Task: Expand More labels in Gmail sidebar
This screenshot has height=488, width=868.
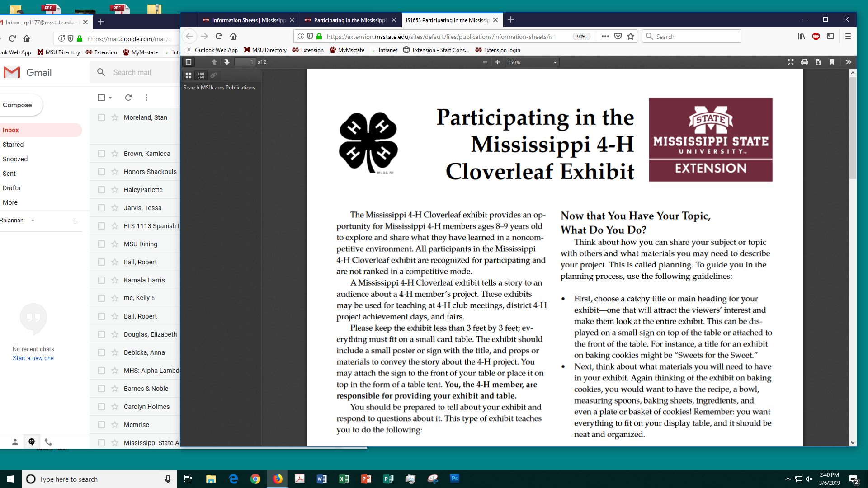Action: [x=10, y=202]
